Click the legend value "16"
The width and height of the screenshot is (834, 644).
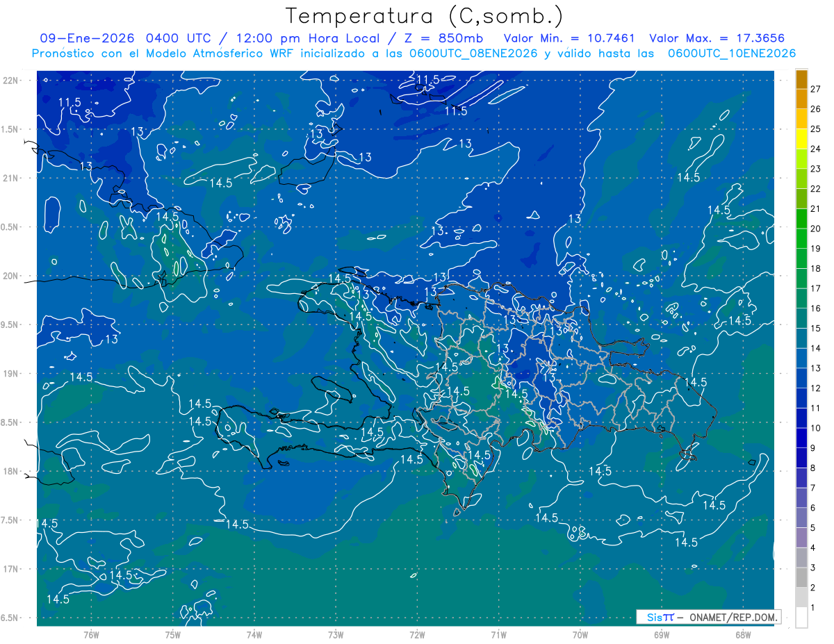pyautogui.click(x=815, y=308)
